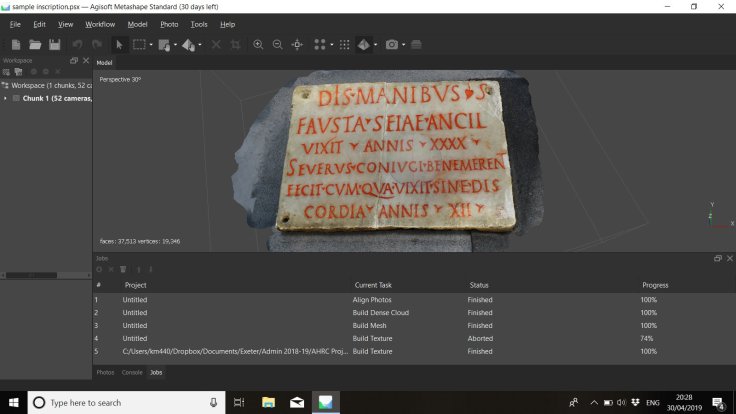Toggle the Chunk 1 enable checkbox

(16, 98)
